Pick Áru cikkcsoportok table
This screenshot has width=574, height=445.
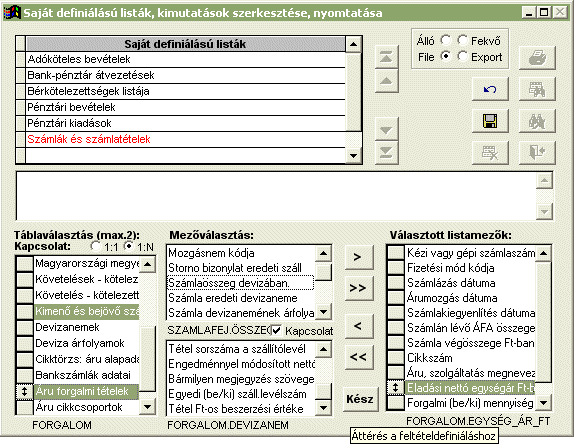coord(87,407)
